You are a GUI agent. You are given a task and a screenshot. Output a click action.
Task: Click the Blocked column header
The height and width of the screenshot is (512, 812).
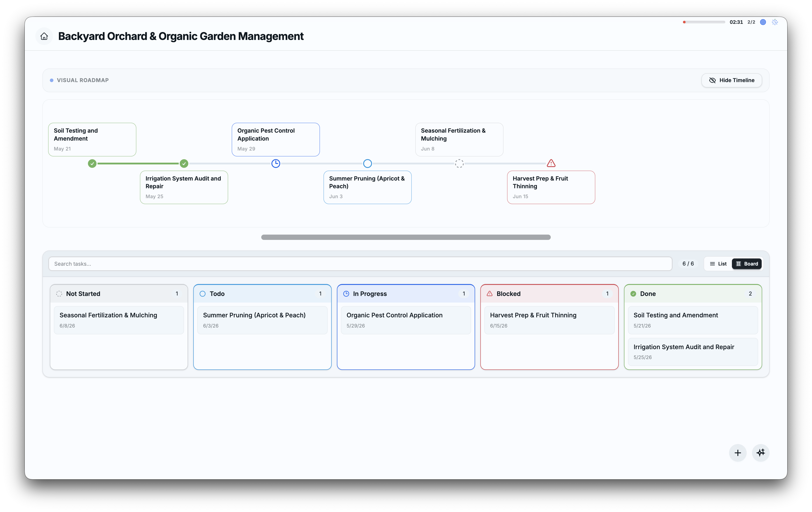[549, 294]
